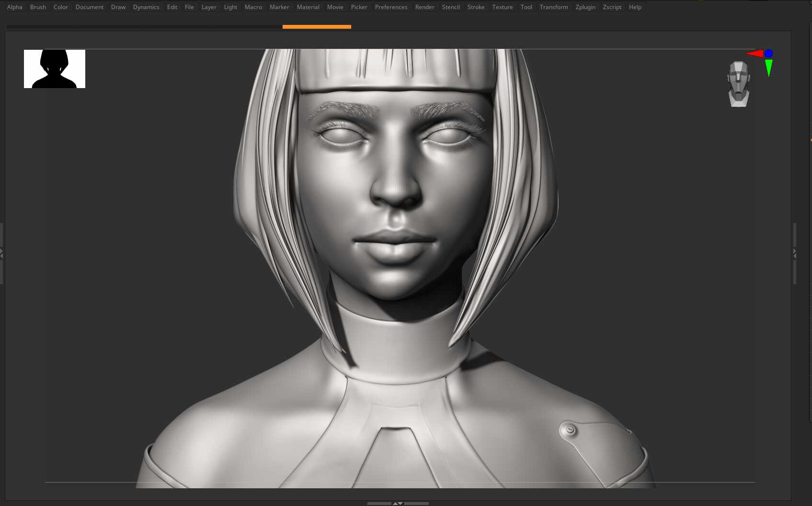Open the Transform menu

(554, 7)
